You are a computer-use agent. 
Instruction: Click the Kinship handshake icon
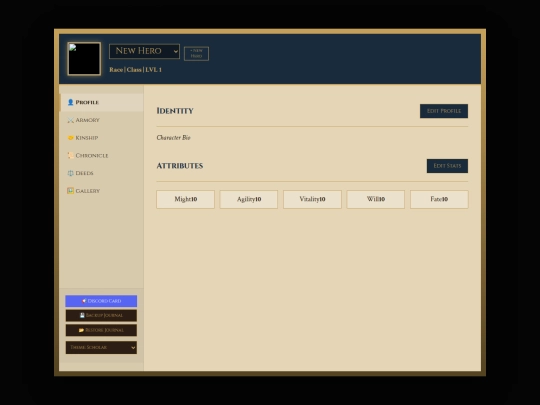tap(71, 138)
